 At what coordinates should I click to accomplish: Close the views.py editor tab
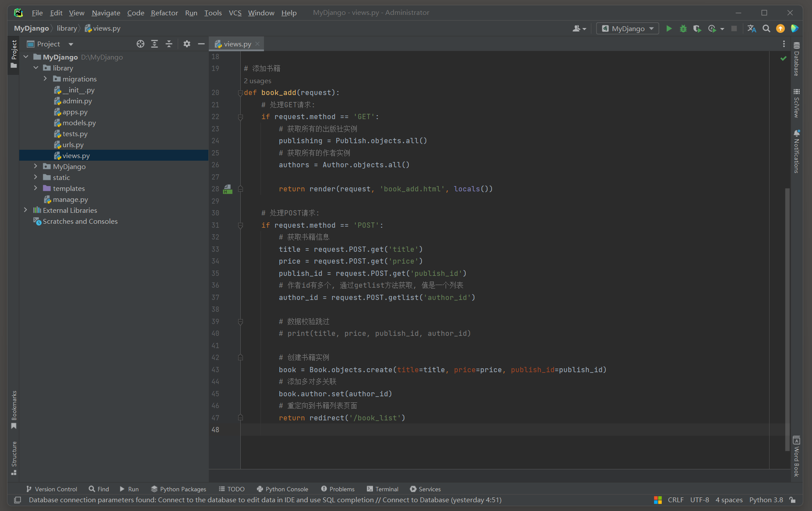[257, 44]
